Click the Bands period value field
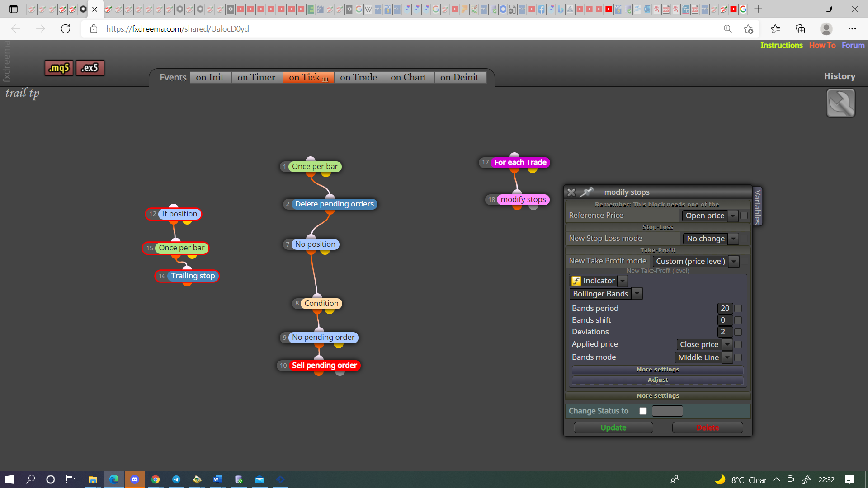 click(x=725, y=309)
